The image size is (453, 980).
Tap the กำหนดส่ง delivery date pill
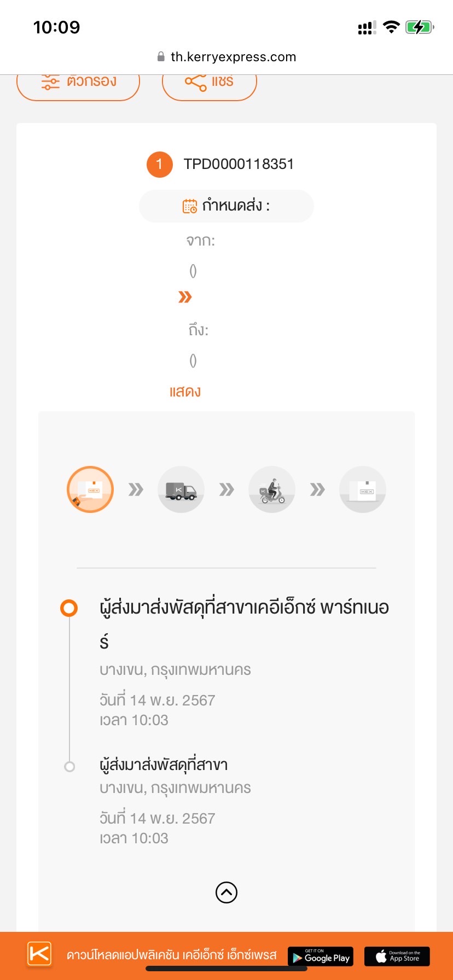click(x=226, y=206)
